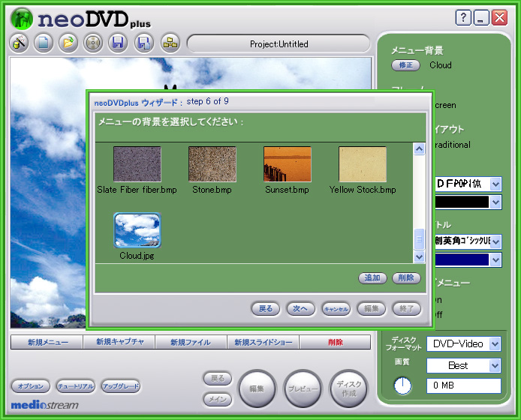
Task: Open help with the question mark button
Action: 463,17
